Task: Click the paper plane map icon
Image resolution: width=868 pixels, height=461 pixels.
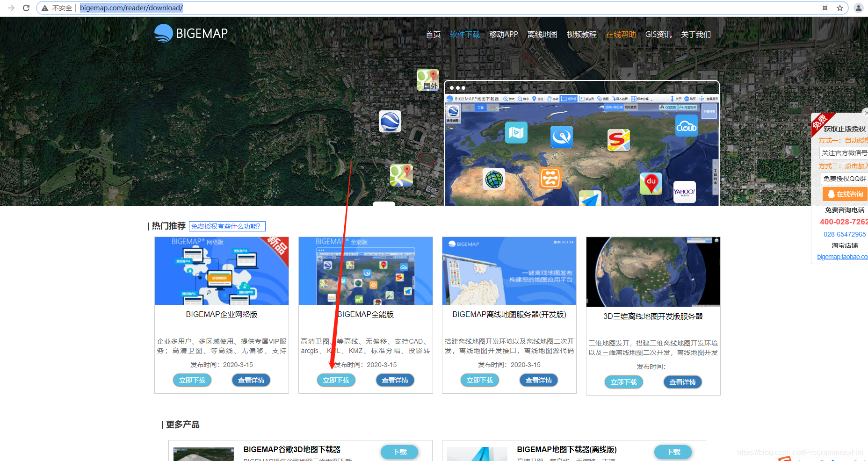Action: pyautogui.click(x=590, y=199)
